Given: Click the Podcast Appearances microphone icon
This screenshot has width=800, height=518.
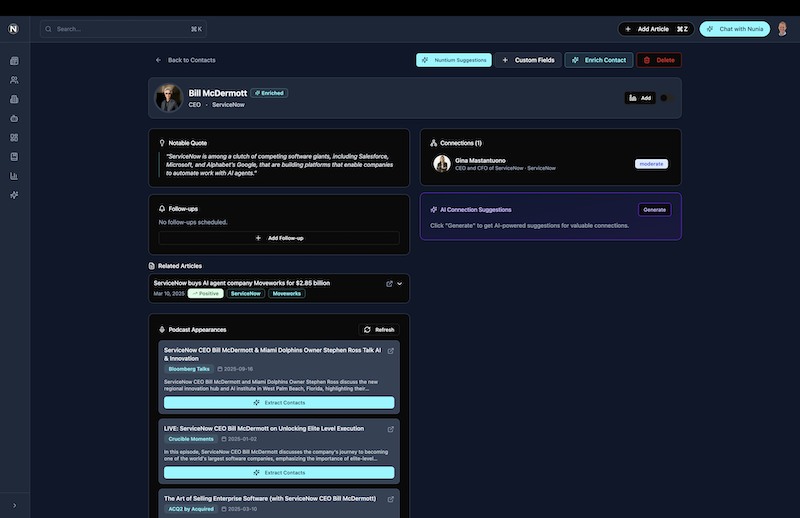Looking at the screenshot, I should (x=162, y=330).
